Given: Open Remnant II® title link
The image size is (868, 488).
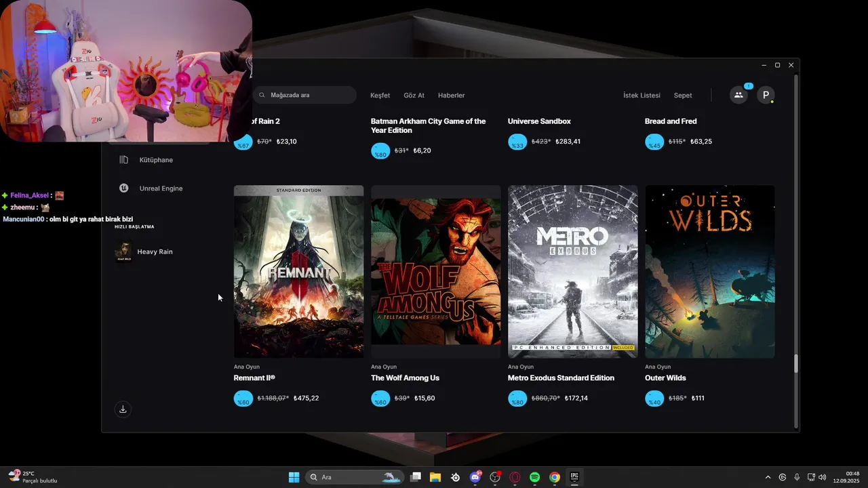Looking at the screenshot, I should click(x=254, y=378).
